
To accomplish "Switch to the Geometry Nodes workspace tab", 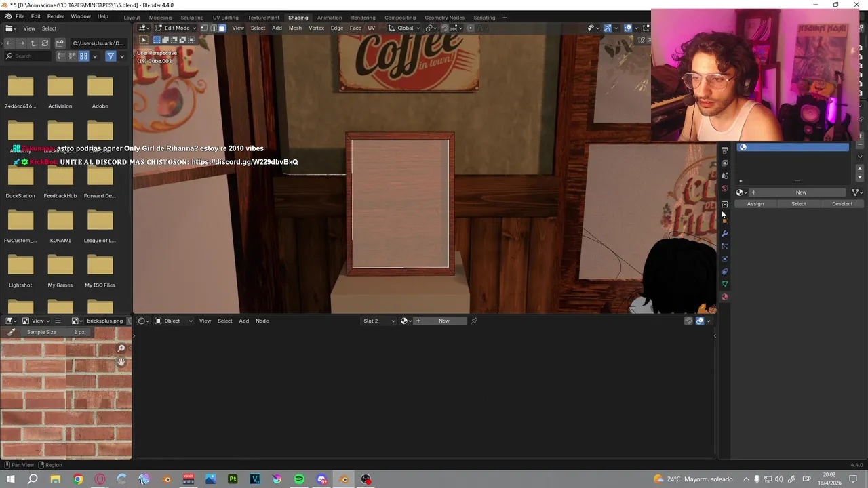I will tap(444, 18).
